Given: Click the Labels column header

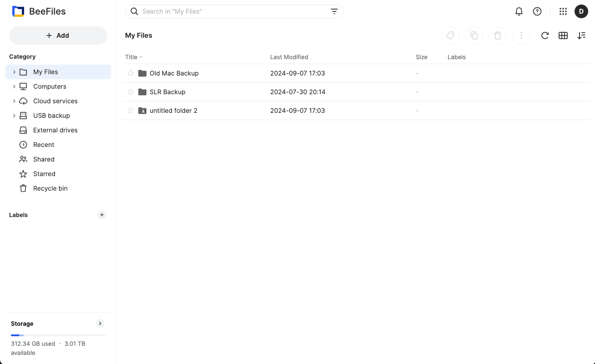Looking at the screenshot, I should 457,57.
